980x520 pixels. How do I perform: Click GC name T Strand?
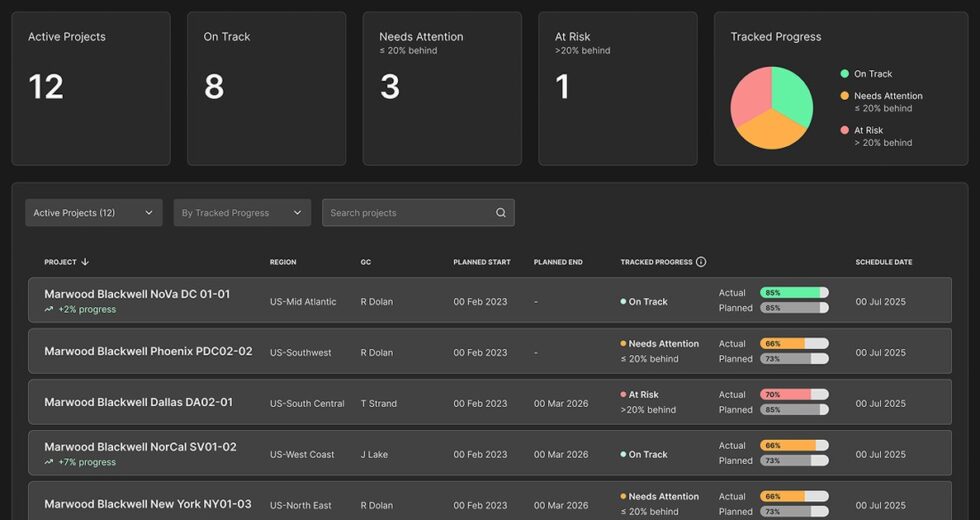click(379, 404)
